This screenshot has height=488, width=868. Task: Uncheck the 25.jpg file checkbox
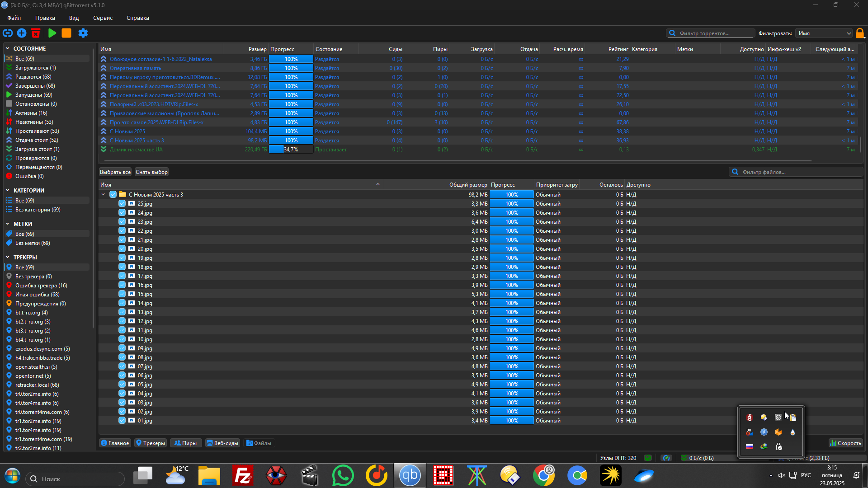click(x=122, y=204)
